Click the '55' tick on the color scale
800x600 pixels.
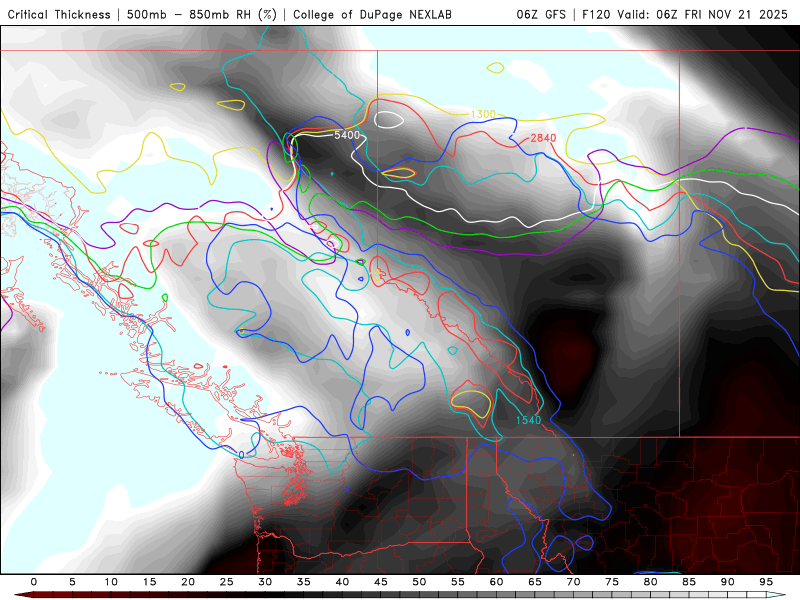458,582
